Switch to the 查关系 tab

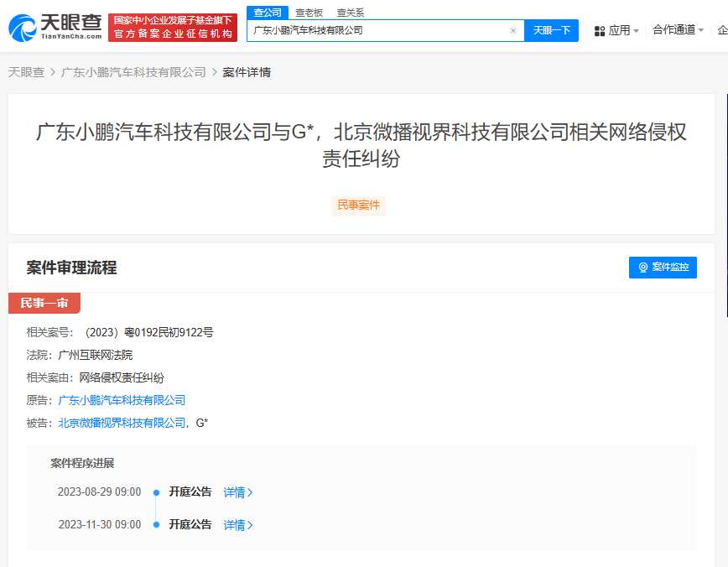tap(352, 13)
